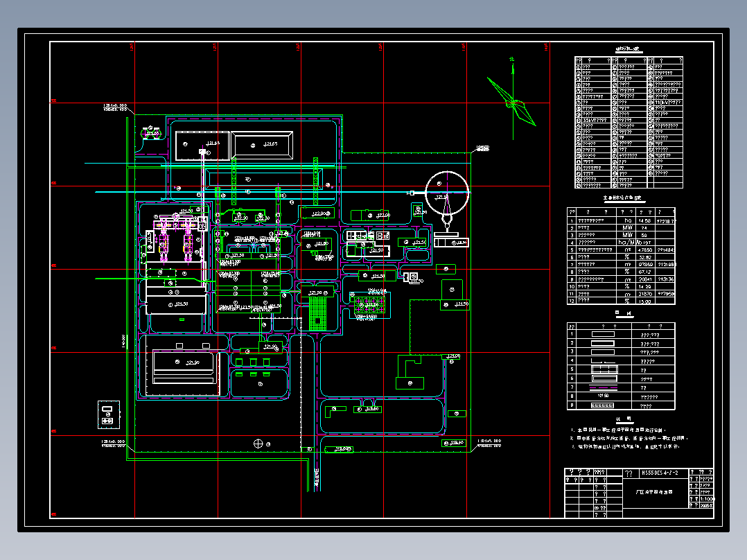
Task: Select the green hatched block in the plan
Action: pyautogui.click(x=318, y=313)
